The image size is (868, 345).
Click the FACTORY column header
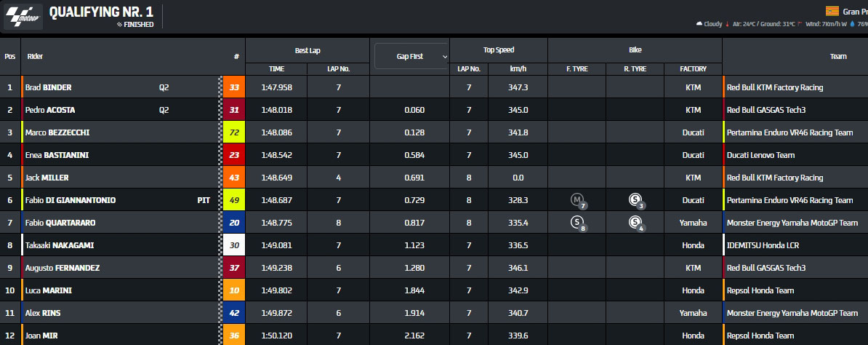(x=693, y=69)
